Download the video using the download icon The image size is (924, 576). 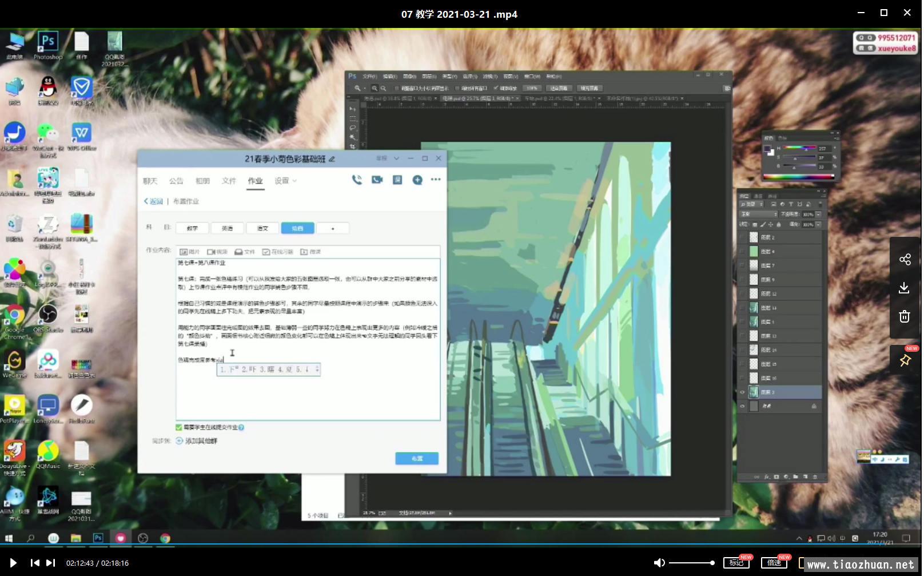pos(905,288)
